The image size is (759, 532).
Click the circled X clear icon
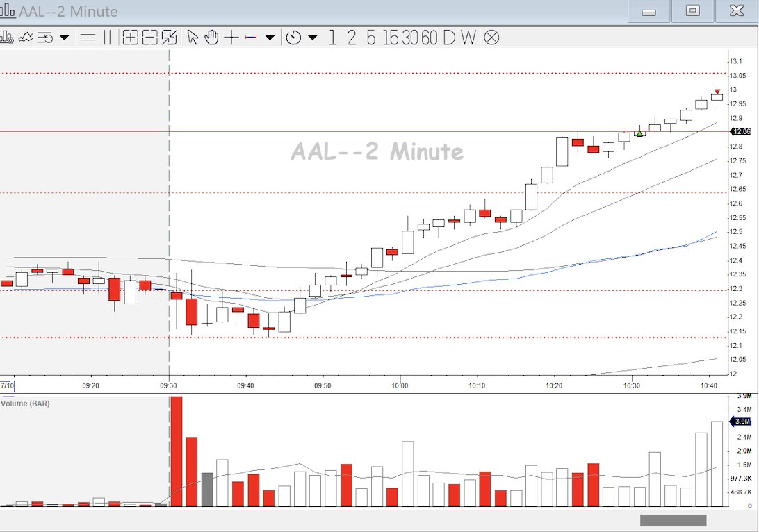pyautogui.click(x=491, y=38)
